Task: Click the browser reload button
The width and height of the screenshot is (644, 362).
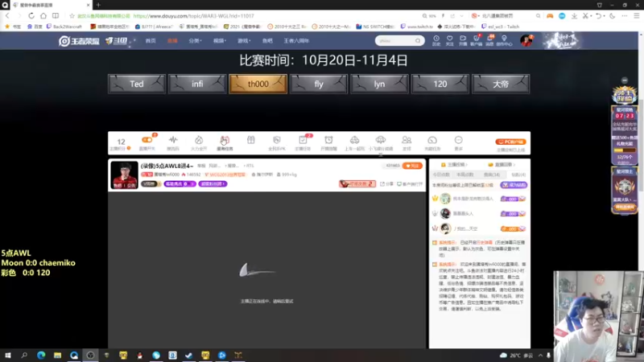Action: coord(31,15)
